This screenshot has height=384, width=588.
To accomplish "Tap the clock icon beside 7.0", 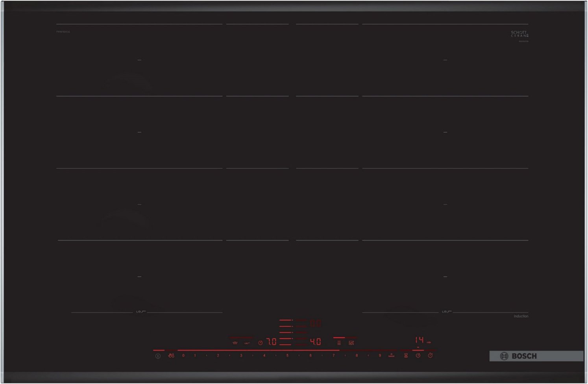I will (260, 343).
